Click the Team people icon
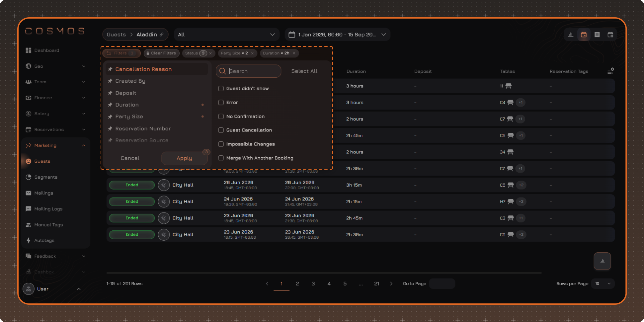 (29, 82)
